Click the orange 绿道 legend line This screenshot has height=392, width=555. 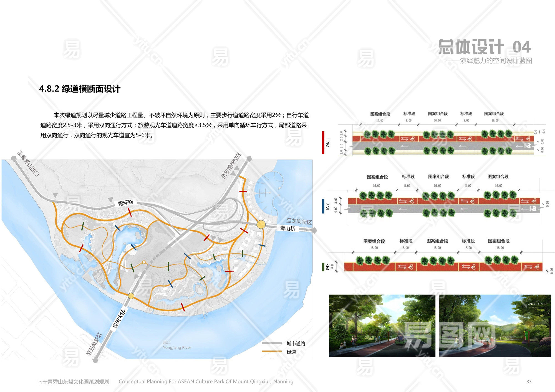pos(271,352)
